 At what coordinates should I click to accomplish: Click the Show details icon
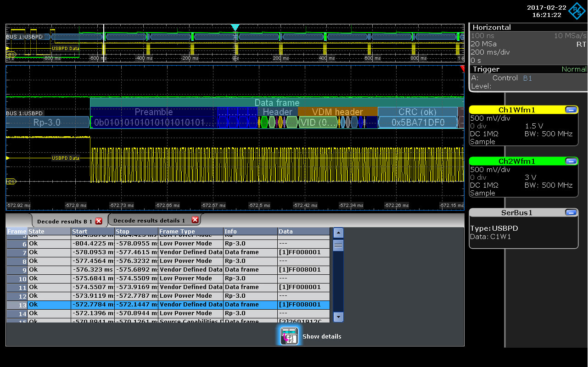pyautogui.click(x=290, y=336)
